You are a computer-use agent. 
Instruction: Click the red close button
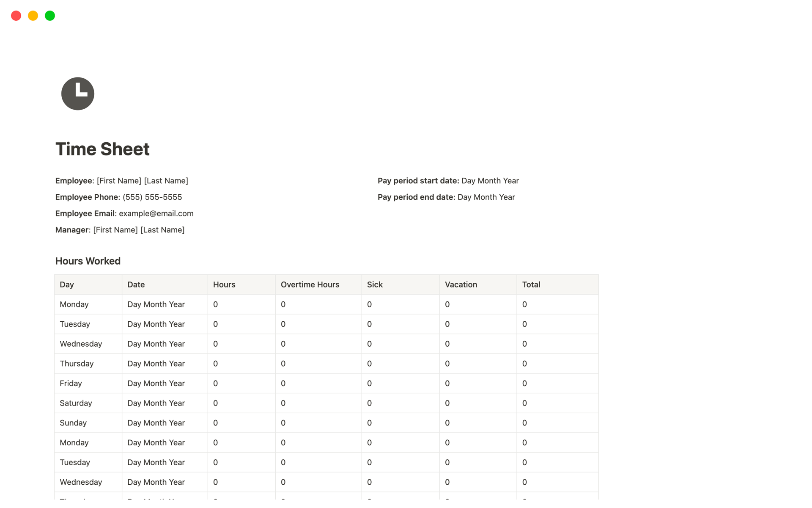tap(16, 15)
